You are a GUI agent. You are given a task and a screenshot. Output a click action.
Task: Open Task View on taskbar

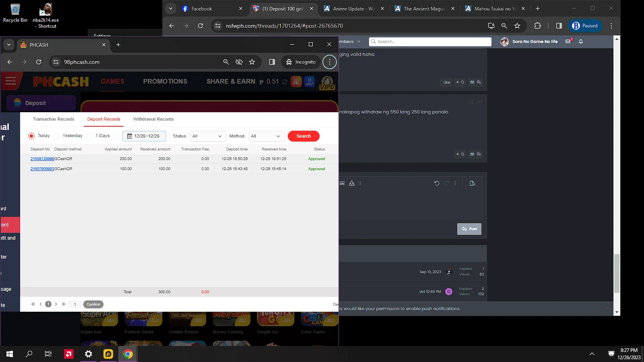pos(48,354)
